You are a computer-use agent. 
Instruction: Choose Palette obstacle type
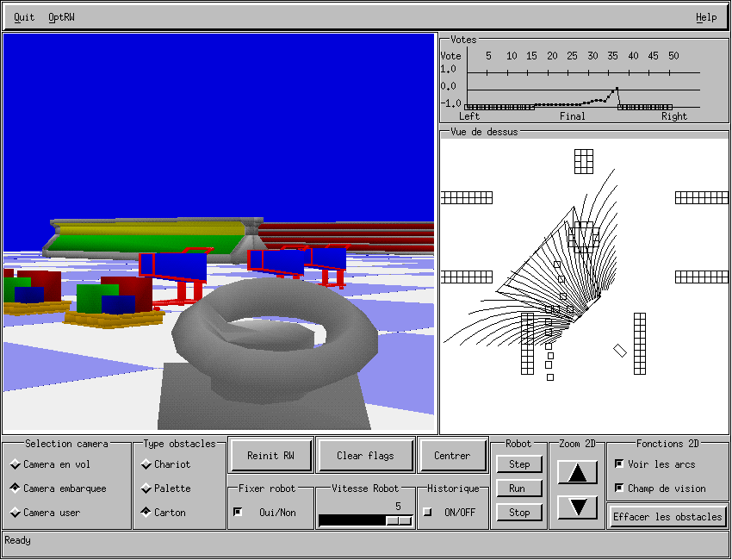tap(146, 488)
